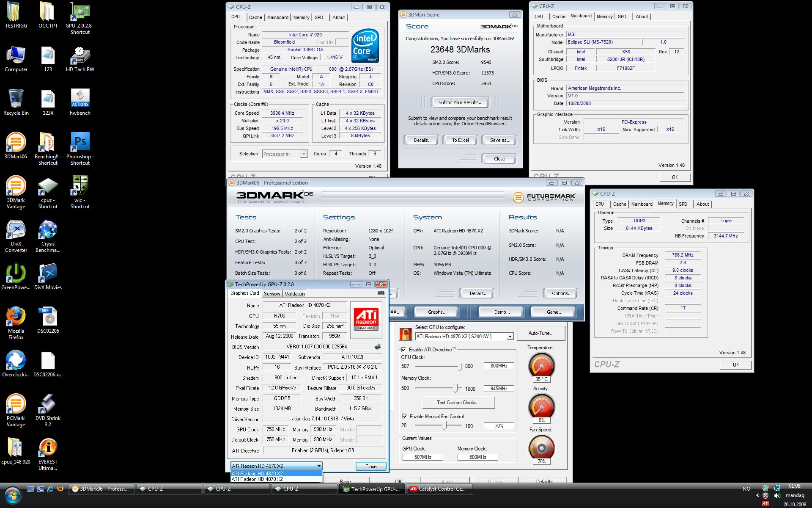Viewport: 812px width, 508px height.
Task: Open the Windows Start orb
Action: (x=12, y=494)
